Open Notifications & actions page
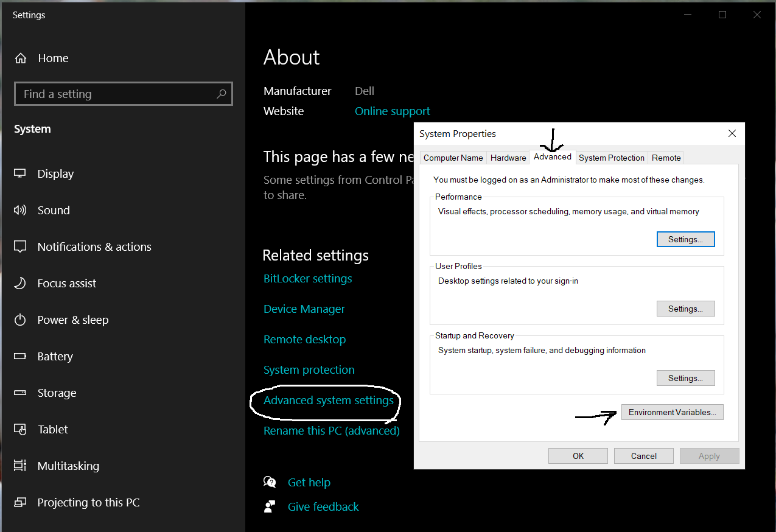Screen dimensions: 776x532 pyautogui.click(x=94, y=247)
